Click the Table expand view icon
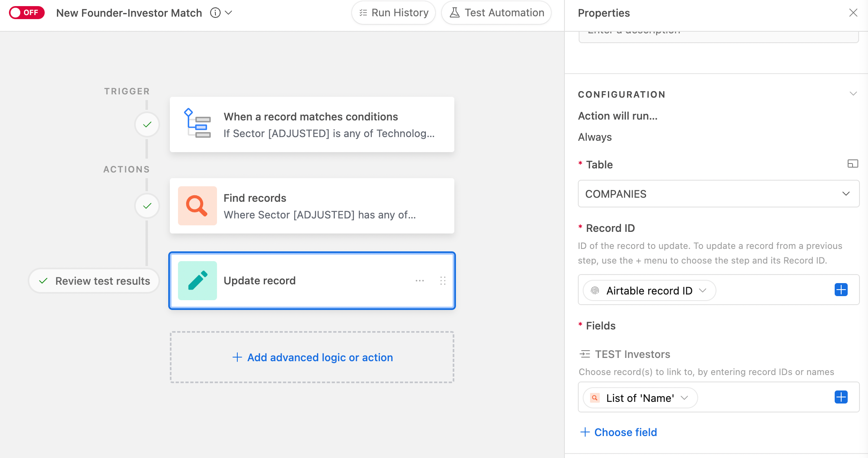 pos(853,164)
